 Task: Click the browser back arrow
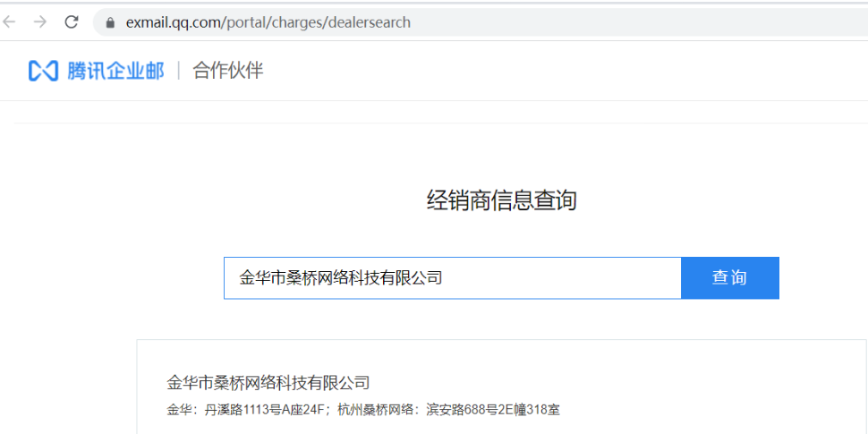(x=11, y=22)
